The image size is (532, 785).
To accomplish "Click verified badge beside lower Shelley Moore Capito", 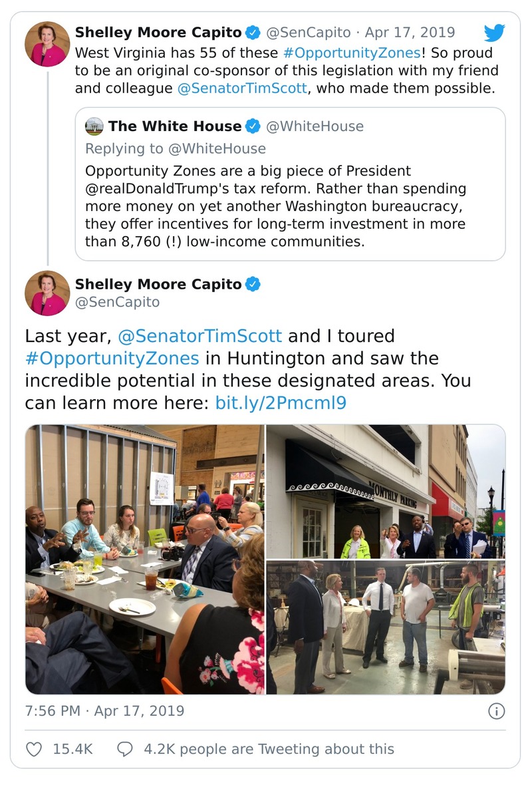I will (253, 285).
